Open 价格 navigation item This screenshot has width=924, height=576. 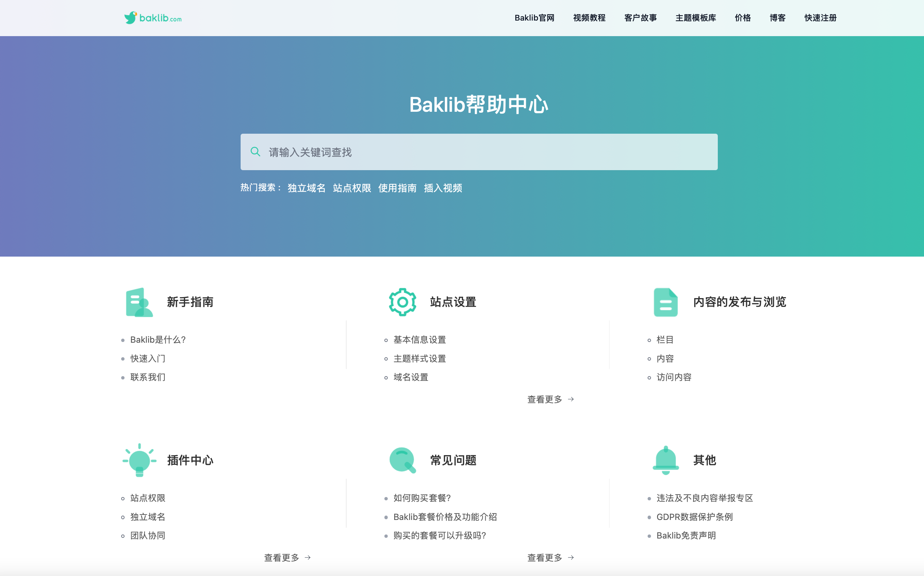pyautogui.click(x=742, y=18)
